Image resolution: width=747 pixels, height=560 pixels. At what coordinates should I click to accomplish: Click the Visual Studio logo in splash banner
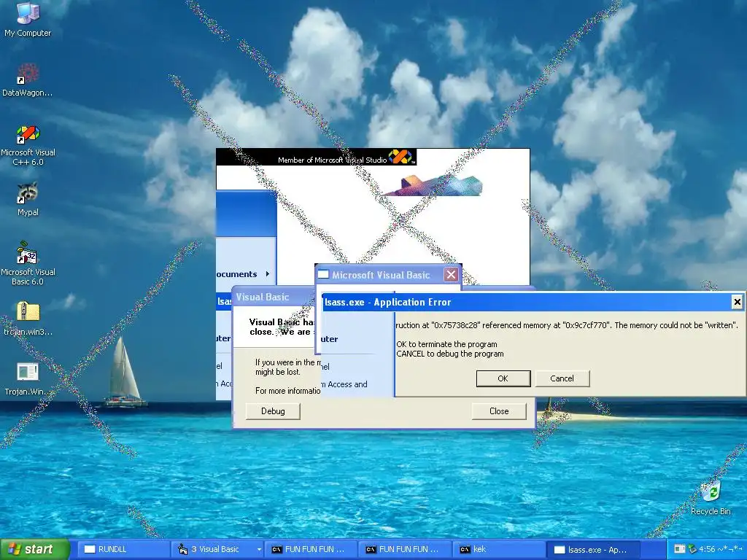pos(400,157)
